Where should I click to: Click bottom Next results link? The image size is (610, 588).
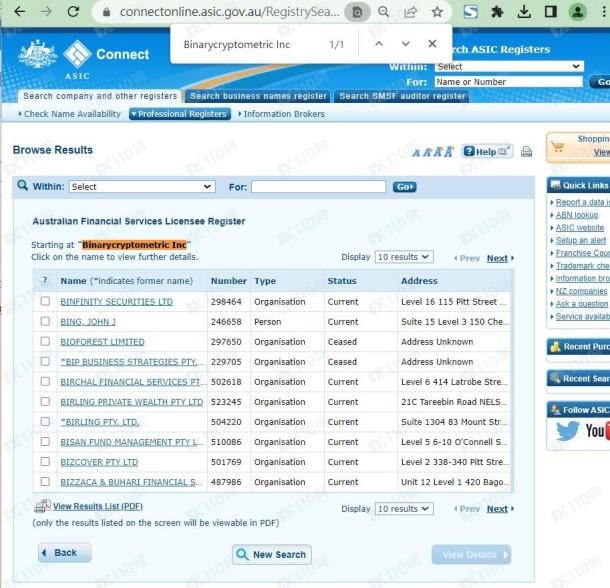click(500, 509)
